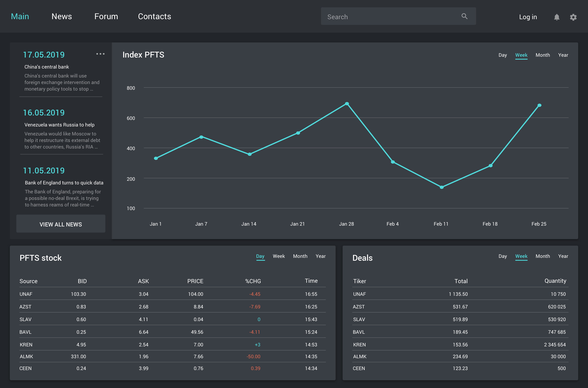Click the VIEW ALL NEWS button
The image size is (588, 388).
pyautogui.click(x=61, y=224)
